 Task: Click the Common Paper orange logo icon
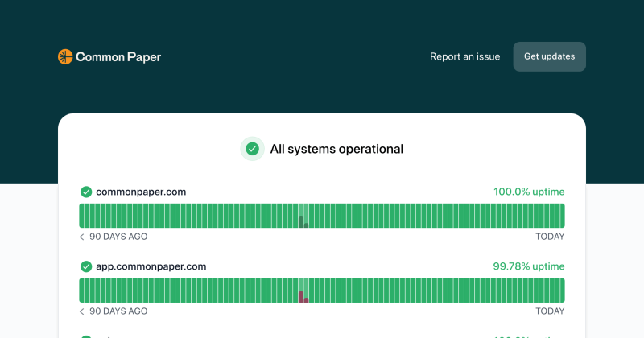(x=65, y=56)
